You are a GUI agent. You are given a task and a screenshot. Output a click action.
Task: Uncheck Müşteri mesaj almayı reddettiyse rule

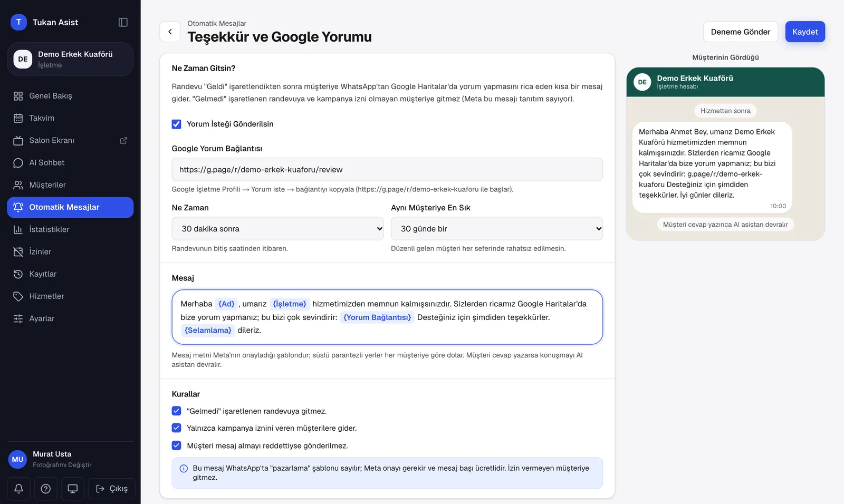176,445
